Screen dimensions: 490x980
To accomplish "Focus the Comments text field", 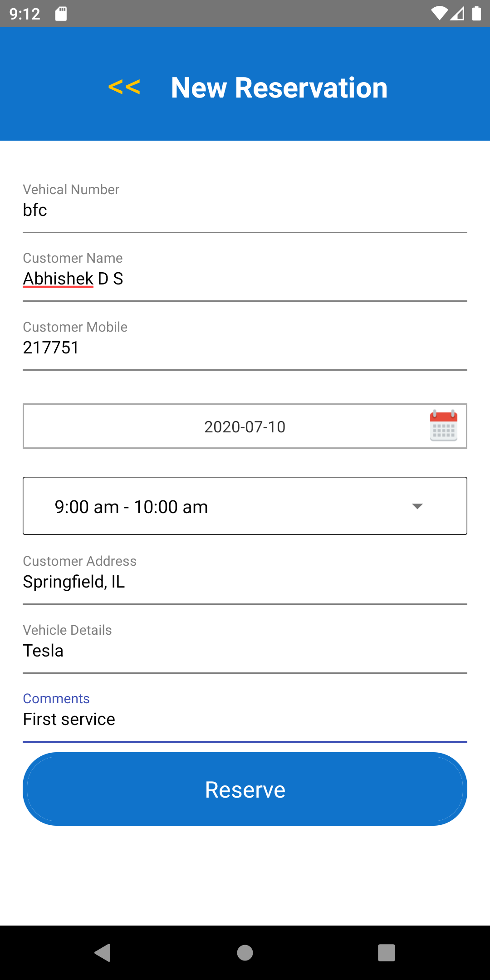I will point(245,720).
